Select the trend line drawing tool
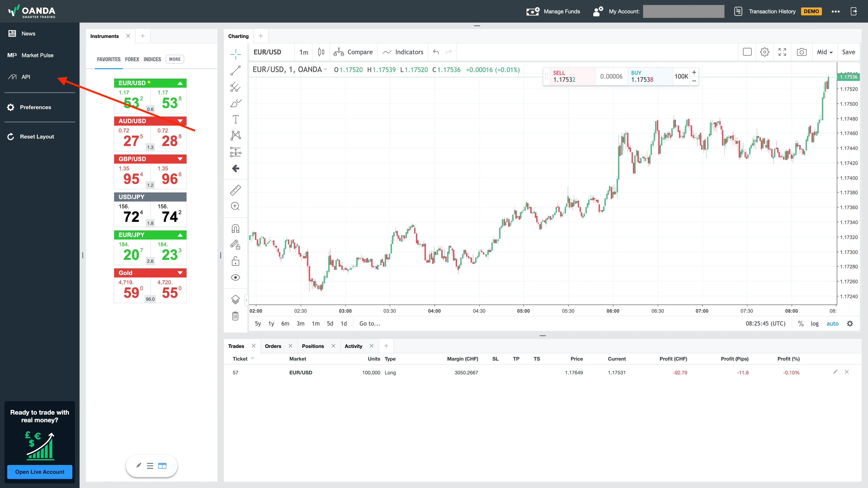This screenshot has height=488, width=868. click(235, 70)
